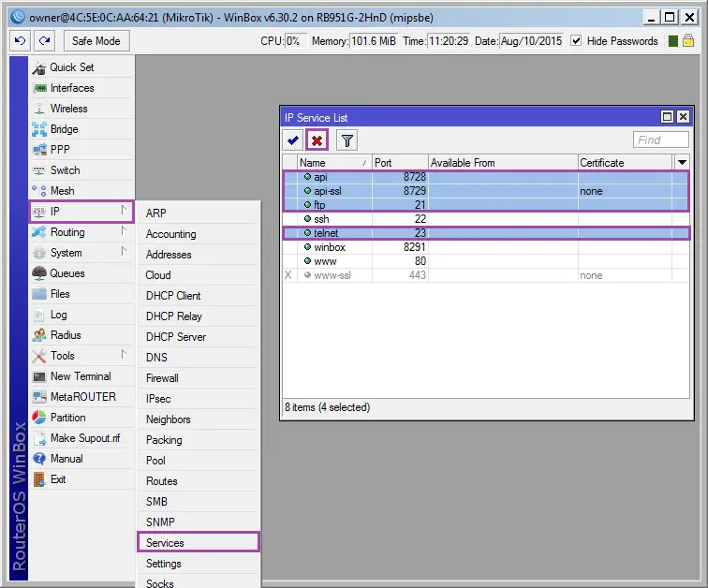Select DHCP Server in IP submenu
This screenshot has width=708, height=588.
coord(199,337)
